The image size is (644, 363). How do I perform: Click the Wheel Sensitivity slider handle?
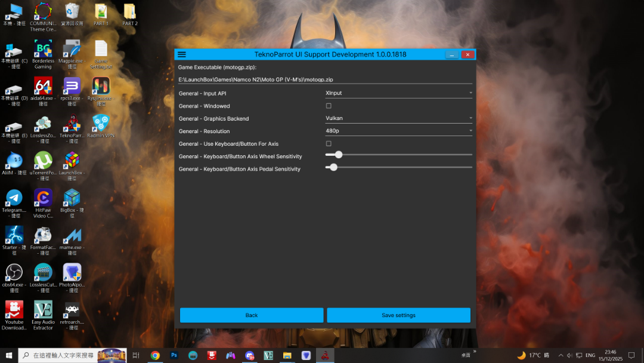(339, 155)
